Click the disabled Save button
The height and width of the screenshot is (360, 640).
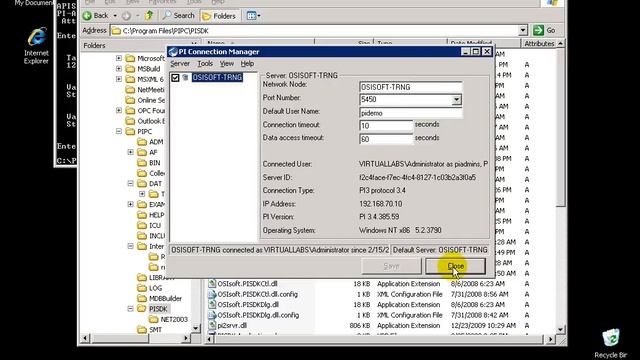tap(391, 266)
